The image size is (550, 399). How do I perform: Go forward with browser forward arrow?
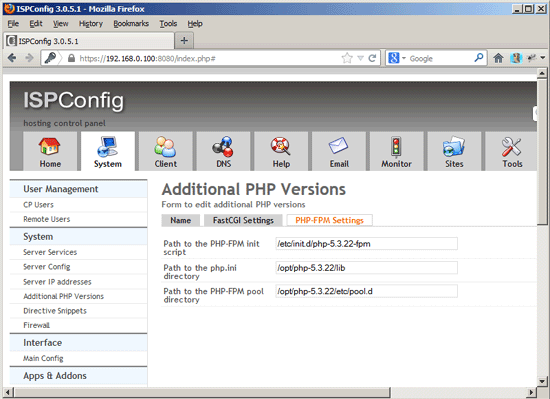(x=29, y=58)
